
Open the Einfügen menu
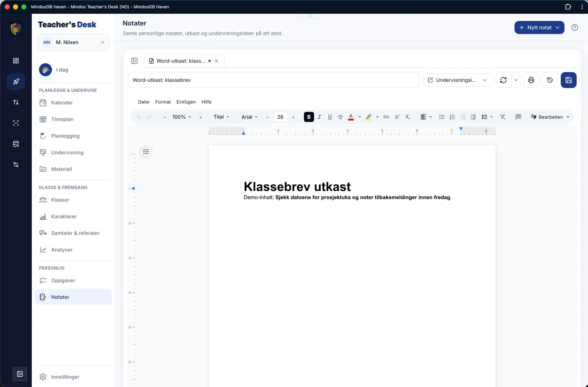coord(186,102)
